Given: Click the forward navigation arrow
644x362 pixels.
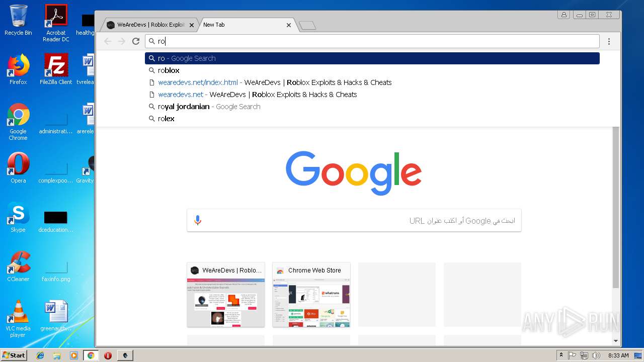Looking at the screenshot, I should (x=121, y=41).
